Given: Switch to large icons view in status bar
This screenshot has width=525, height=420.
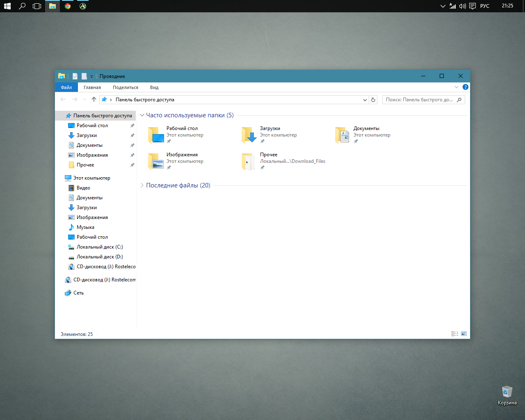Looking at the screenshot, I should pos(464,334).
